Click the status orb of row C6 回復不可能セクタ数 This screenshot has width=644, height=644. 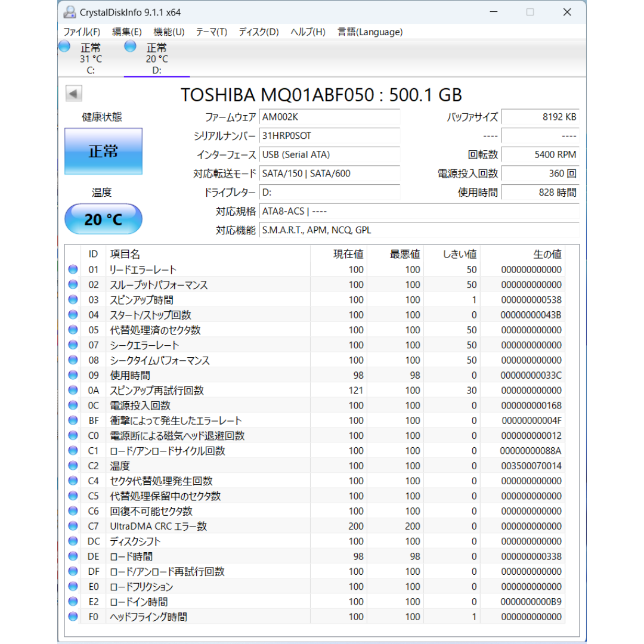(x=73, y=511)
